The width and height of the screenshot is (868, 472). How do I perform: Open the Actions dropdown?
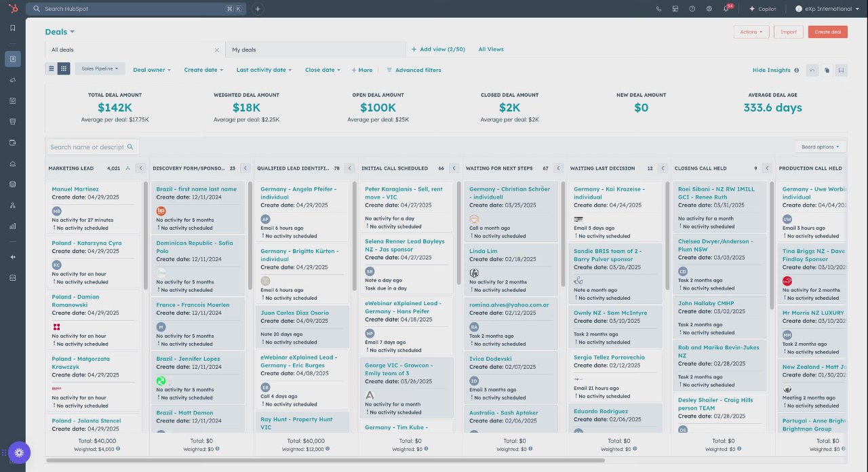coord(751,32)
